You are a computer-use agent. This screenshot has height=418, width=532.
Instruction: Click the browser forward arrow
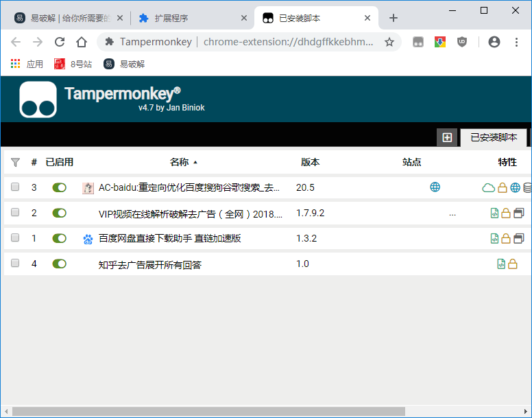(38, 42)
